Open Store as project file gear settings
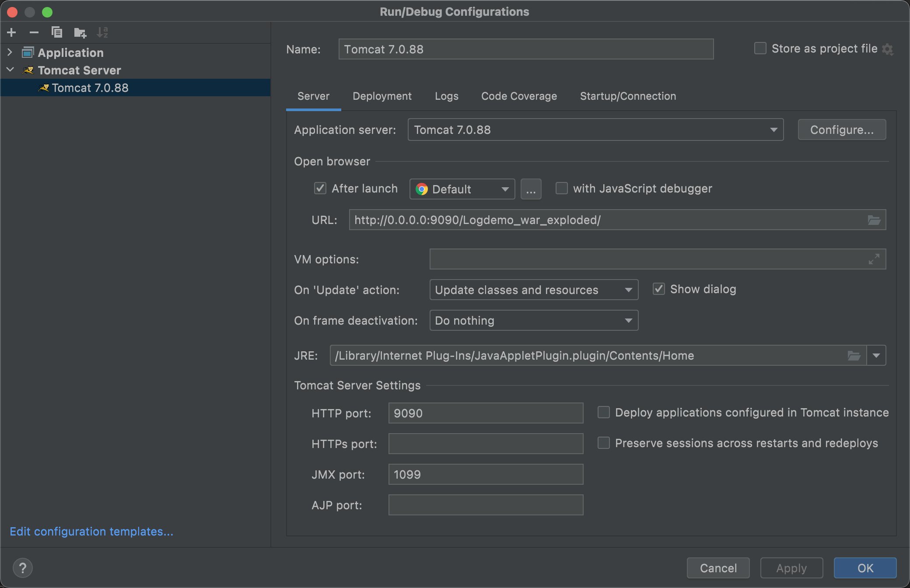This screenshot has height=588, width=910. tap(887, 49)
